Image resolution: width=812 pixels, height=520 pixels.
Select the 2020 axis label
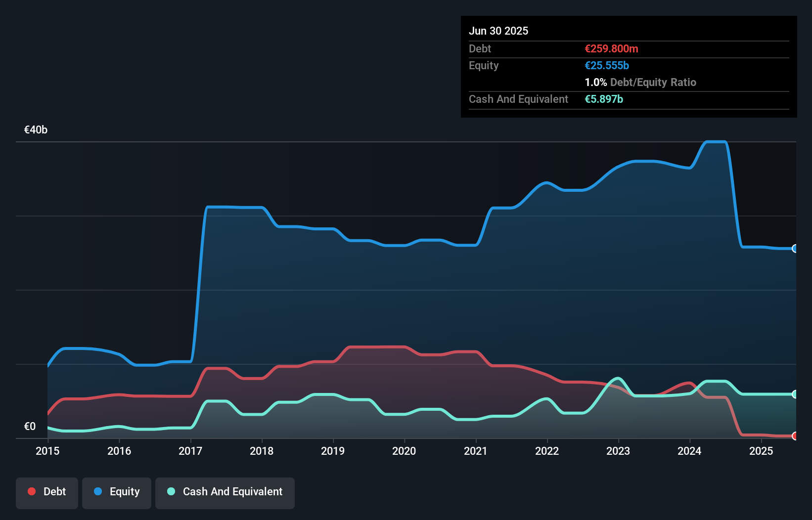pos(404,451)
